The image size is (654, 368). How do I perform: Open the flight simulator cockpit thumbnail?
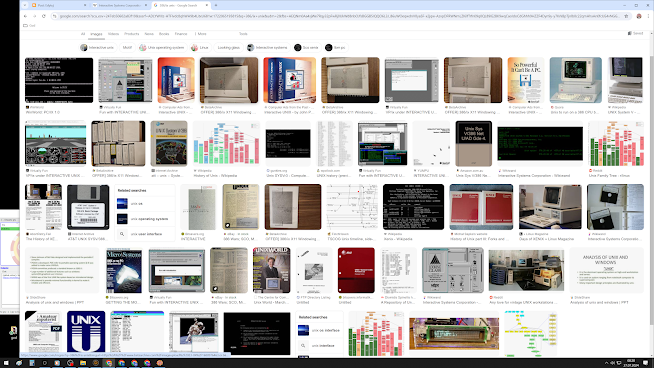(x=55, y=144)
